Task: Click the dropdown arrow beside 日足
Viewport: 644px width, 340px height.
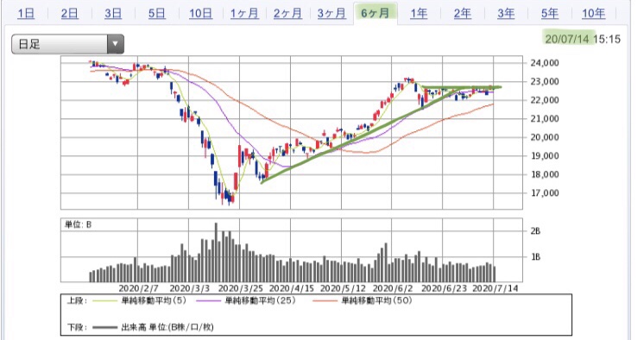Action: (116, 44)
